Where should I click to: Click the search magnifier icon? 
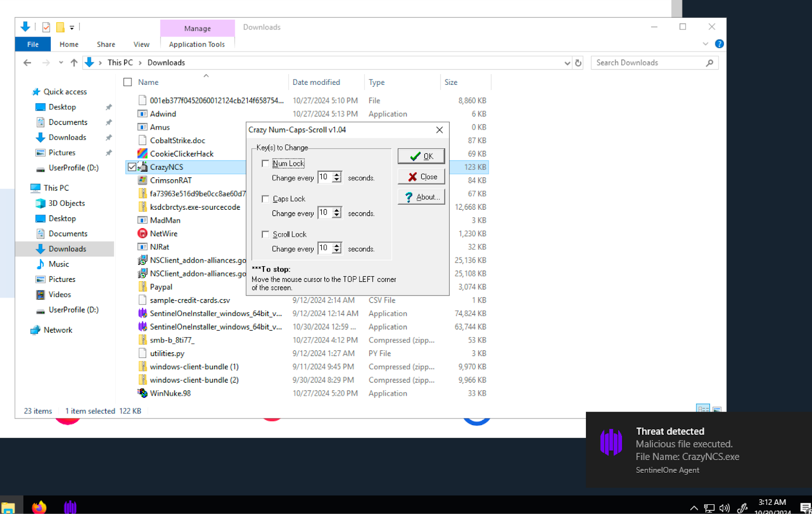click(x=709, y=63)
